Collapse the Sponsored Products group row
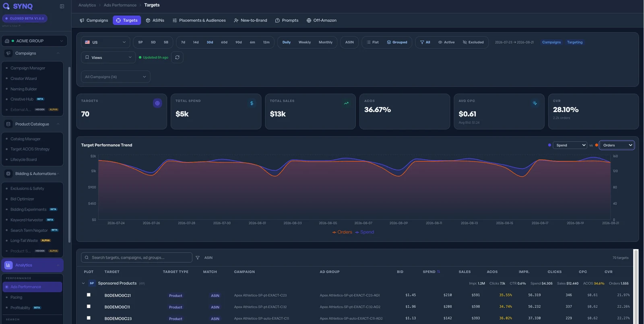The height and width of the screenshot is (324, 644). pyautogui.click(x=83, y=283)
